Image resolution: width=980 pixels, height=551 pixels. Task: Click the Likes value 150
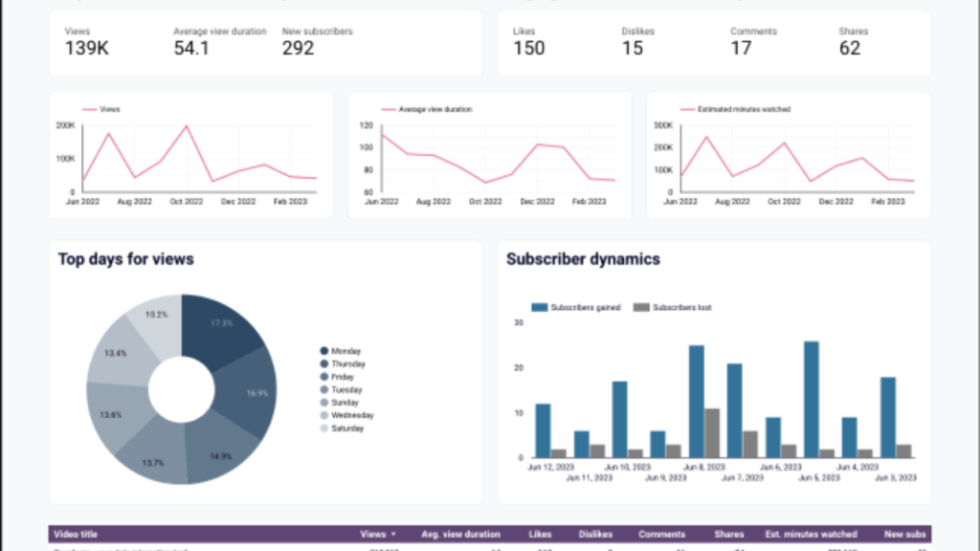(x=529, y=48)
